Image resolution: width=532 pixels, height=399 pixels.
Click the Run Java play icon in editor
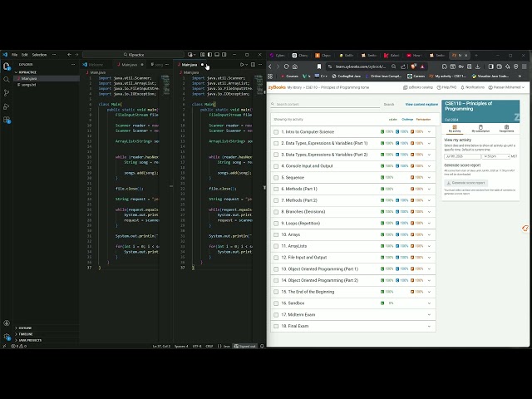242,65
